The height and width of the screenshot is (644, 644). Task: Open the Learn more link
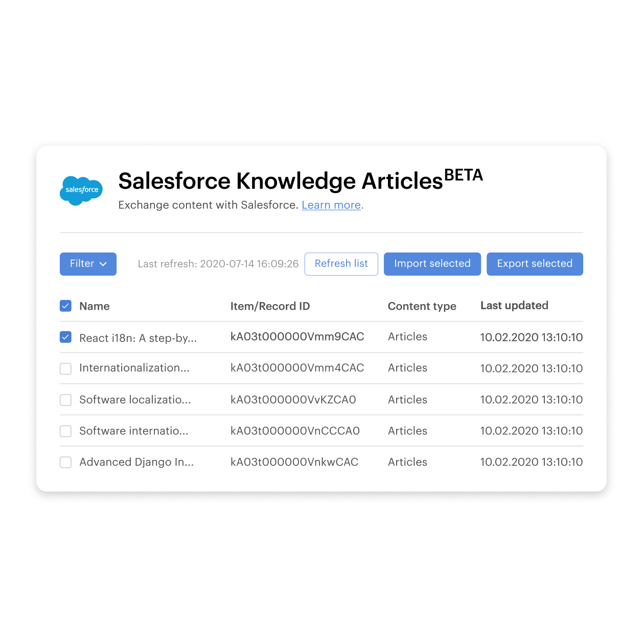pyautogui.click(x=331, y=205)
